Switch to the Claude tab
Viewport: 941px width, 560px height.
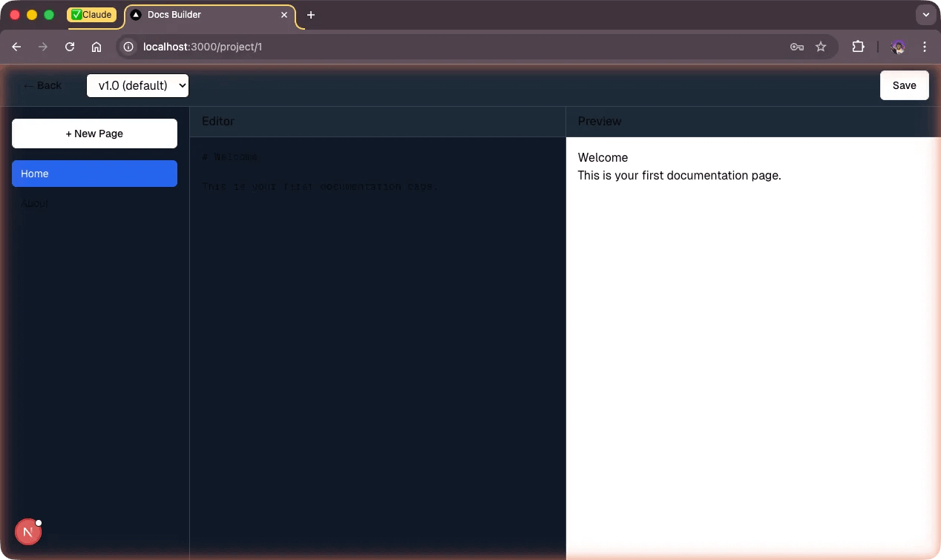tap(92, 15)
